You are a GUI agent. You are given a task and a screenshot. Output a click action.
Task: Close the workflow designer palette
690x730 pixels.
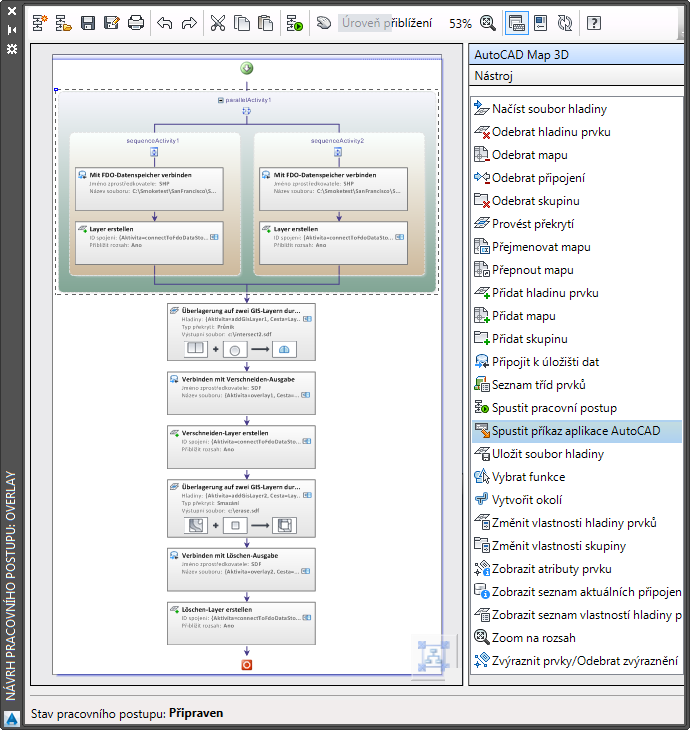(x=12, y=11)
